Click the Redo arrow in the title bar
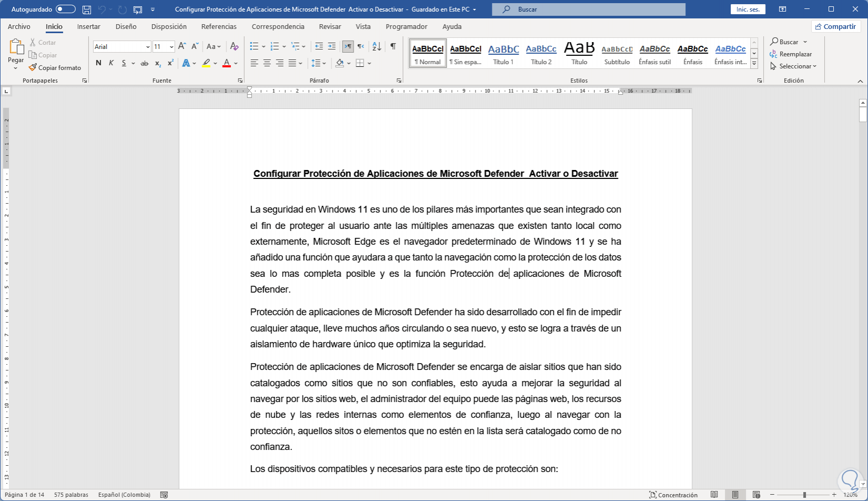Viewport: 868px width, 501px height. (x=123, y=9)
